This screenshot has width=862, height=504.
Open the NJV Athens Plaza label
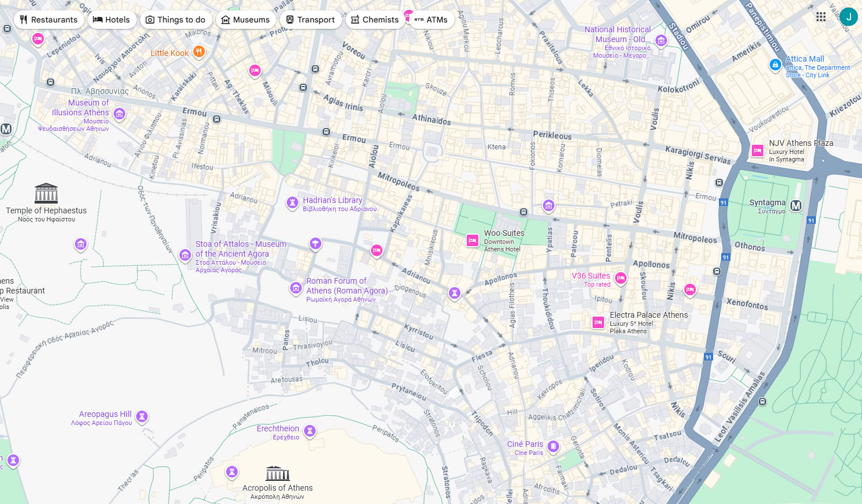point(801,143)
